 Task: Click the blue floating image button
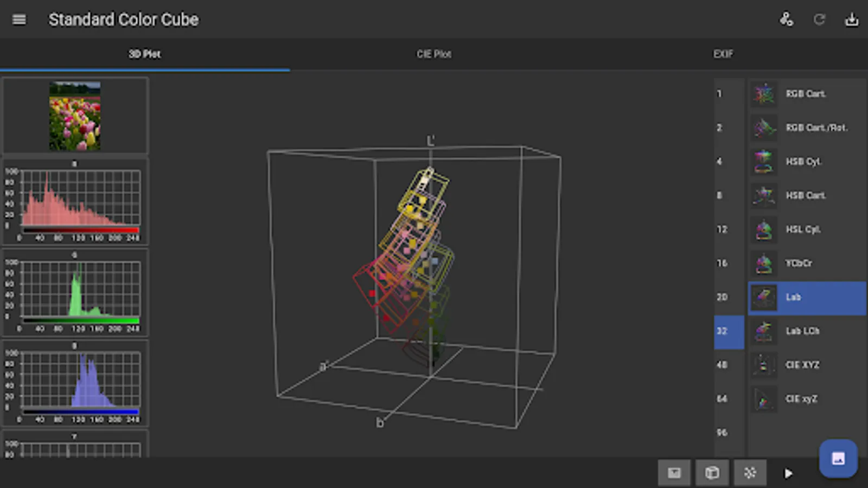(838, 459)
